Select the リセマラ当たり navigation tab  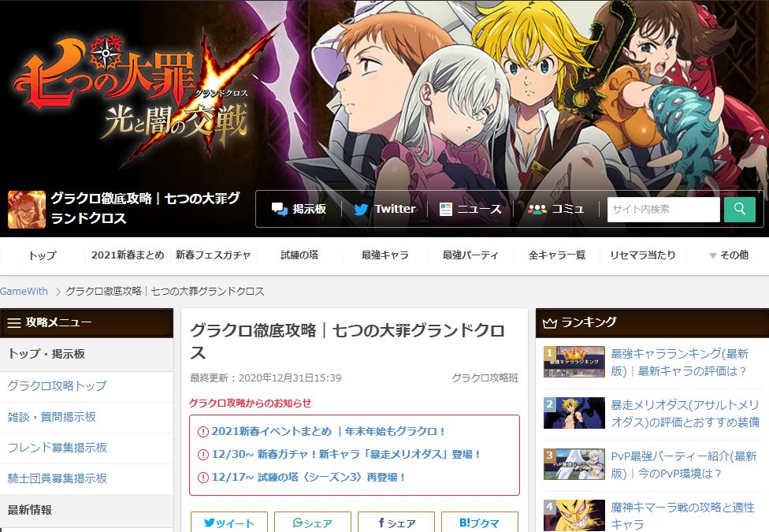pyautogui.click(x=642, y=255)
